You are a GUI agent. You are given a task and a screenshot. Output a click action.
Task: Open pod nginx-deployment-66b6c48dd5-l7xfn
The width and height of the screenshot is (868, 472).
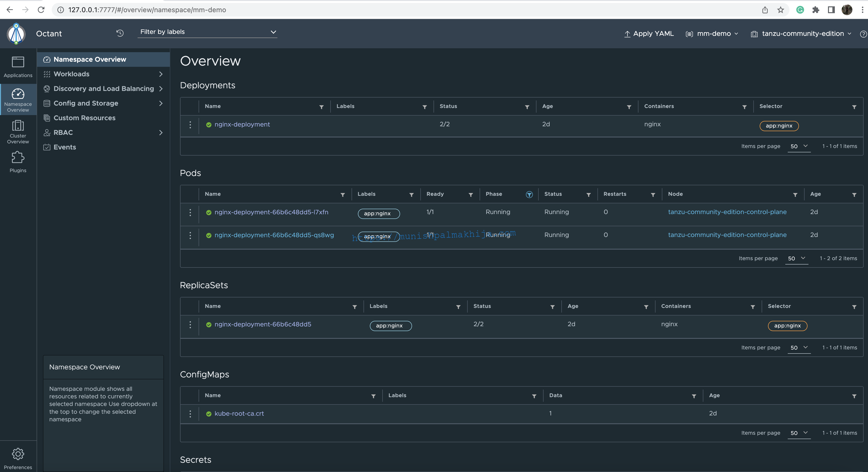(x=271, y=212)
